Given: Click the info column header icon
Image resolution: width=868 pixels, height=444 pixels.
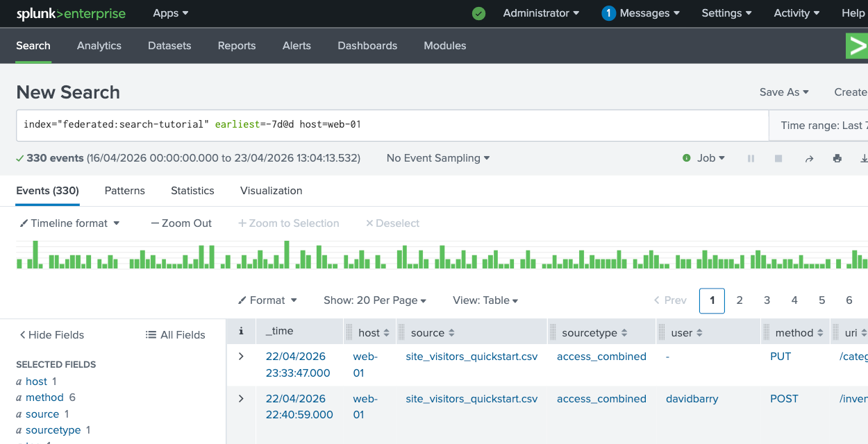Looking at the screenshot, I should click(x=241, y=332).
